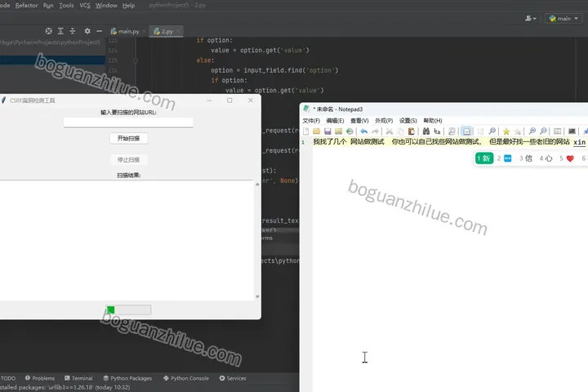The height and width of the screenshot is (392, 588).
Task: Click the dark Customize Scheme icon in Notepad3
Action: point(572,131)
